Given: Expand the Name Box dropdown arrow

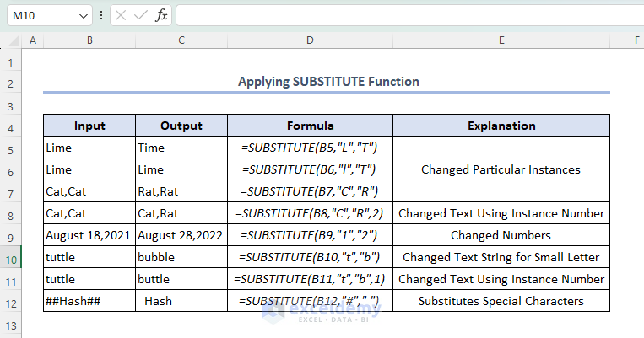Looking at the screenshot, I should click(x=83, y=16).
